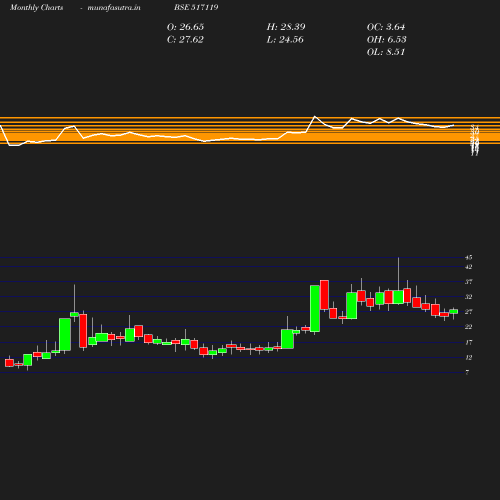This screenshot has height=500, width=500.
Task: Click the munafasutra.in site label
Action: [114, 7]
